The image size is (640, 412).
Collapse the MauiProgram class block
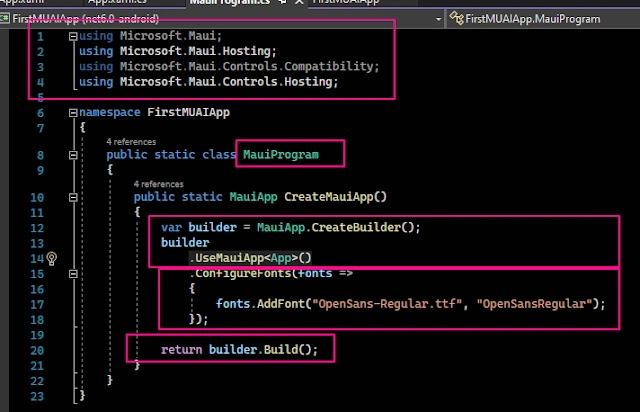point(73,155)
